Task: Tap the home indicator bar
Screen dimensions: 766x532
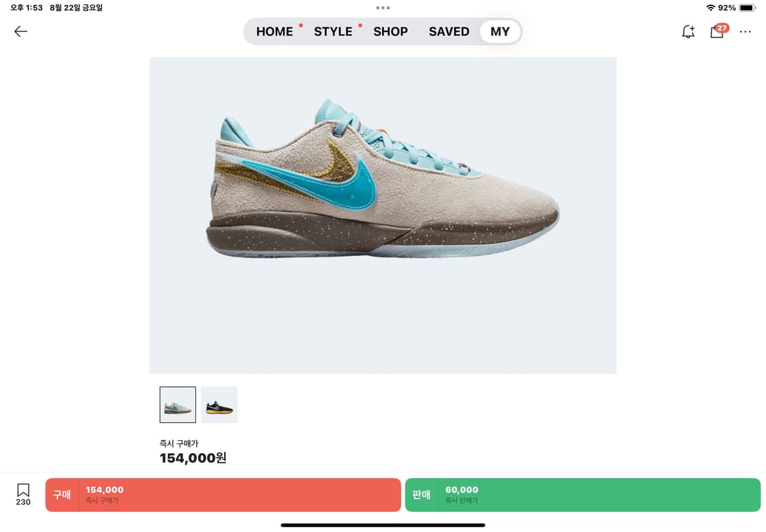Action: 383,525
